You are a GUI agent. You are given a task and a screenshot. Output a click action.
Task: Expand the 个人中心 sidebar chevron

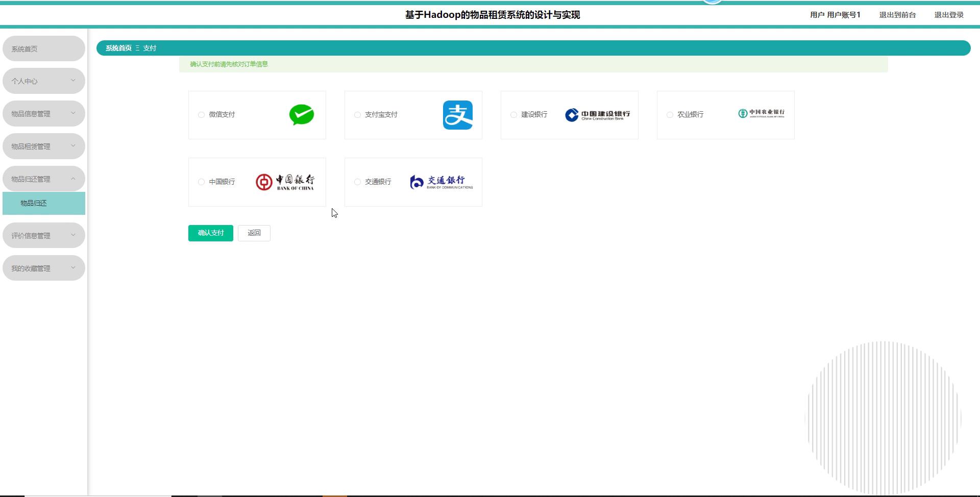73,81
